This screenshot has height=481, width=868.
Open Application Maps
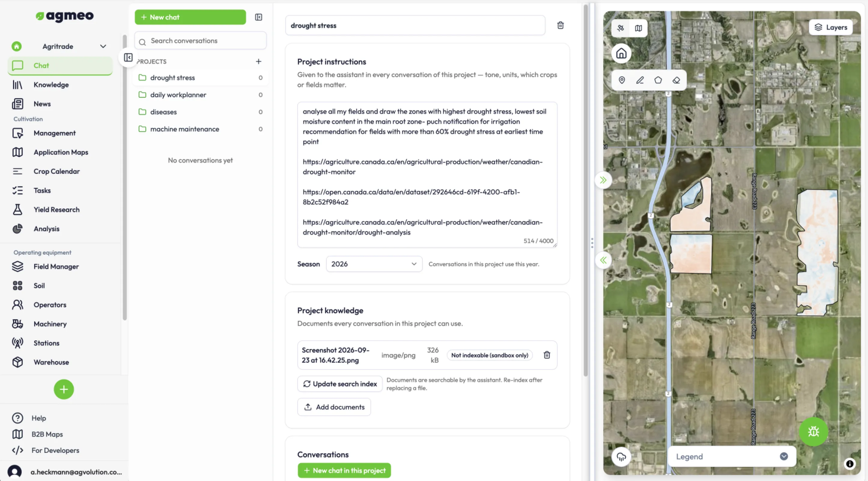point(60,152)
